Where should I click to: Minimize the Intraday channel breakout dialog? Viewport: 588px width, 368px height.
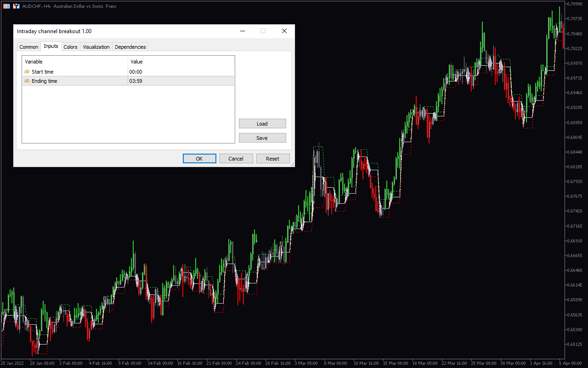point(242,31)
